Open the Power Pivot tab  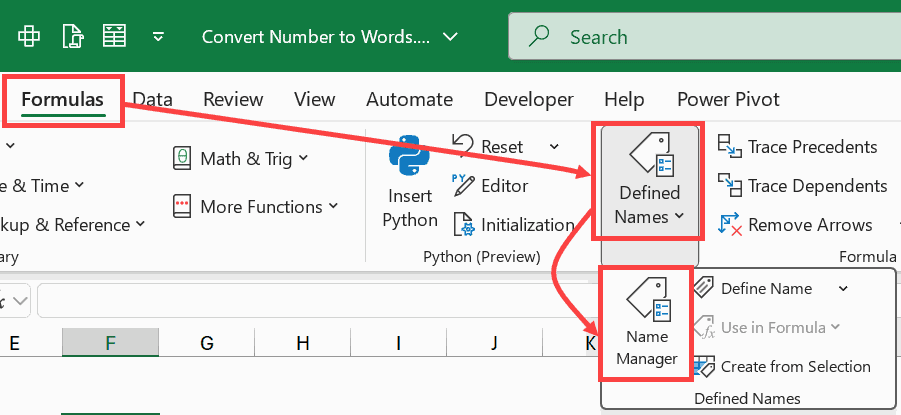[x=728, y=100]
